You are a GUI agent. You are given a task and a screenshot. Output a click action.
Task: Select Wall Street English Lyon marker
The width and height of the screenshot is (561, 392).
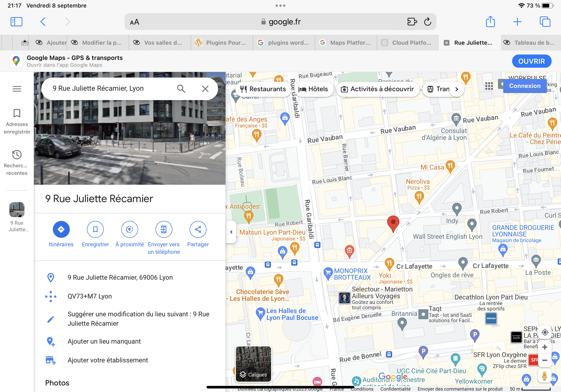click(472, 224)
